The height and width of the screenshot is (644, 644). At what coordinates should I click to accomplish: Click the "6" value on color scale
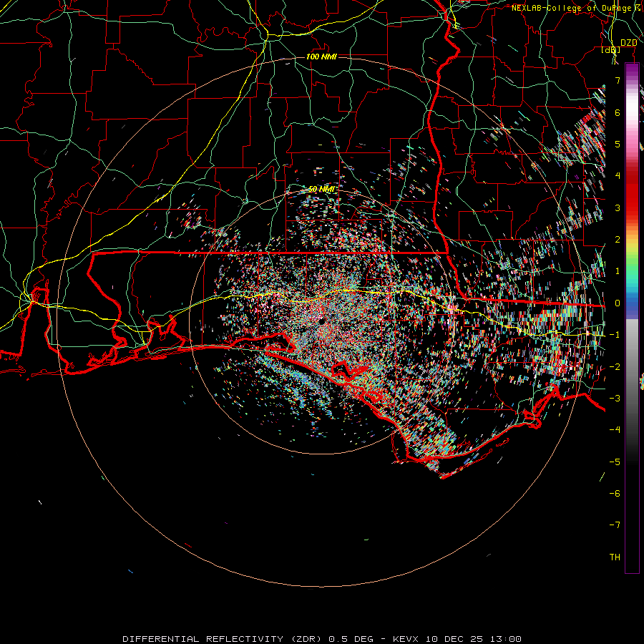click(x=618, y=112)
